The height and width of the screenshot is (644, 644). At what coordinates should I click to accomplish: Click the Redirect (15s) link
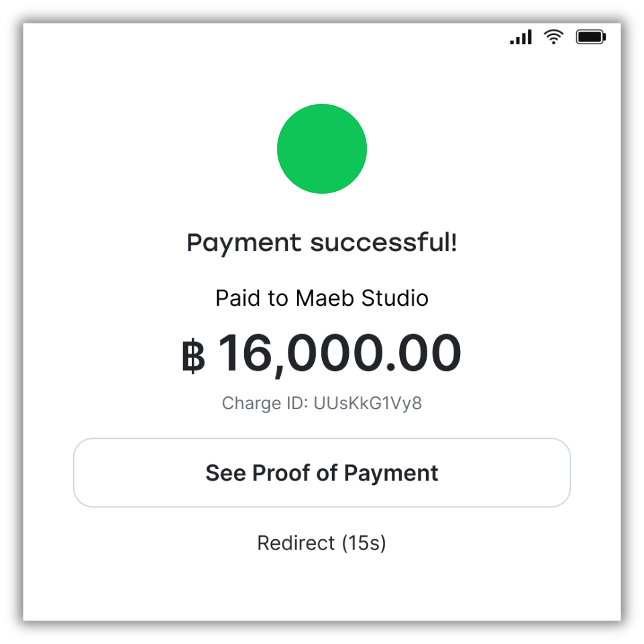click(x=321, y=543)
